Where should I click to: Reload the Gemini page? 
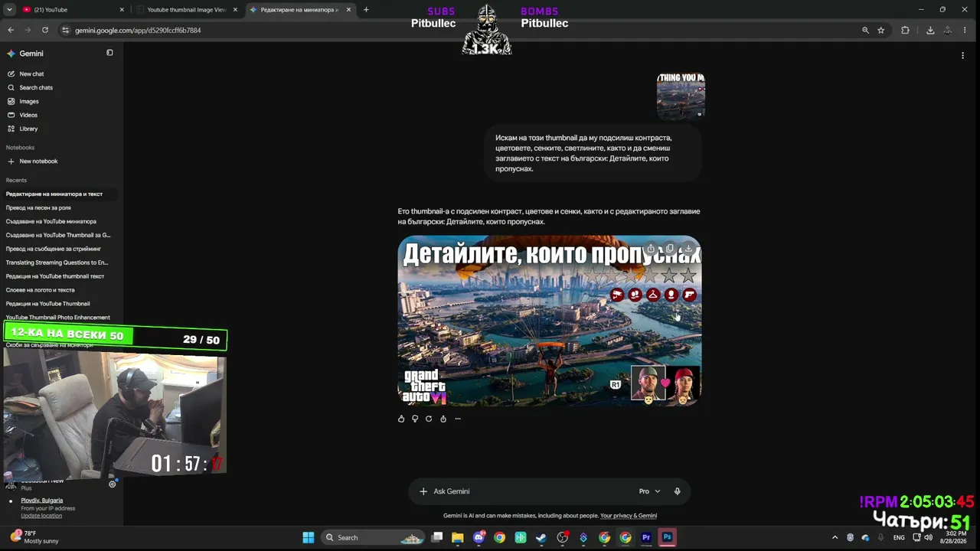[45, 30]
